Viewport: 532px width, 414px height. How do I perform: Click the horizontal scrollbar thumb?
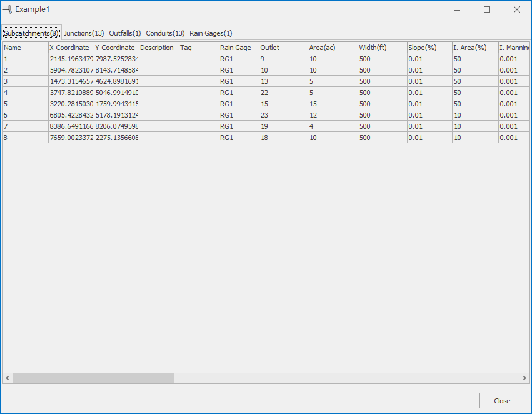[93, 378]
